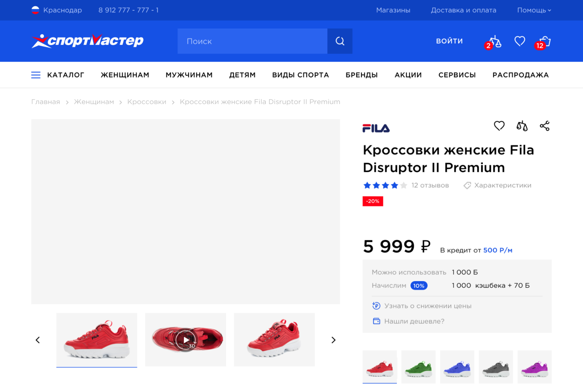Add product to comparison scales icon
Screen dimensions: 583x392
(522, 126)
